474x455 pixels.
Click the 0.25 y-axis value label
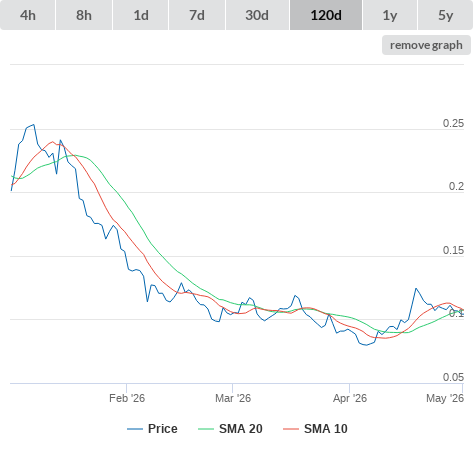tap(453, 123)
